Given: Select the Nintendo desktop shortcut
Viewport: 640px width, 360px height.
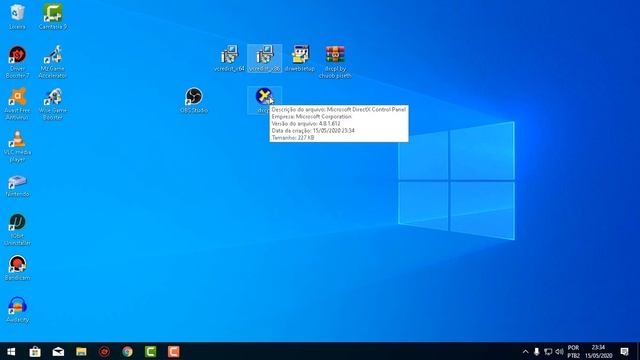Looking at the screenshot, I should point(18,186).
